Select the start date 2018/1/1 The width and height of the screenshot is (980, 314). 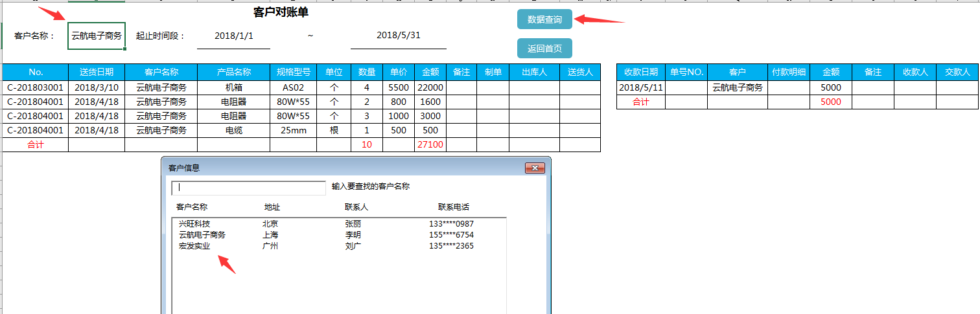234,36
